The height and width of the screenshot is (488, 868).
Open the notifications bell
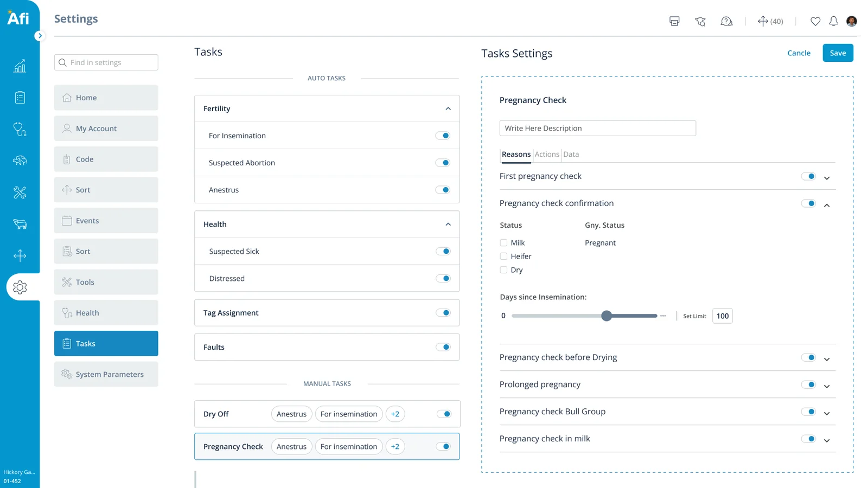click(833, 21)
